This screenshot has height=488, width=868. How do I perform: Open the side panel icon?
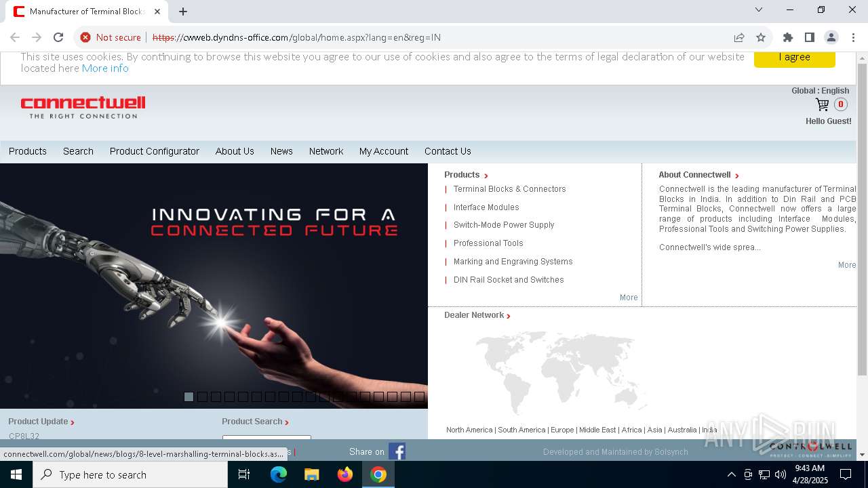point(810,37)
